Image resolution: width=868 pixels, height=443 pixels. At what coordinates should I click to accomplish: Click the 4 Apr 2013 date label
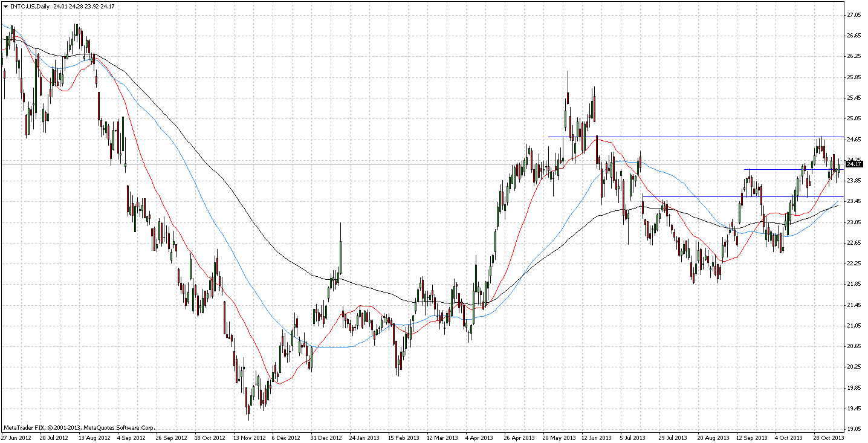479,437
